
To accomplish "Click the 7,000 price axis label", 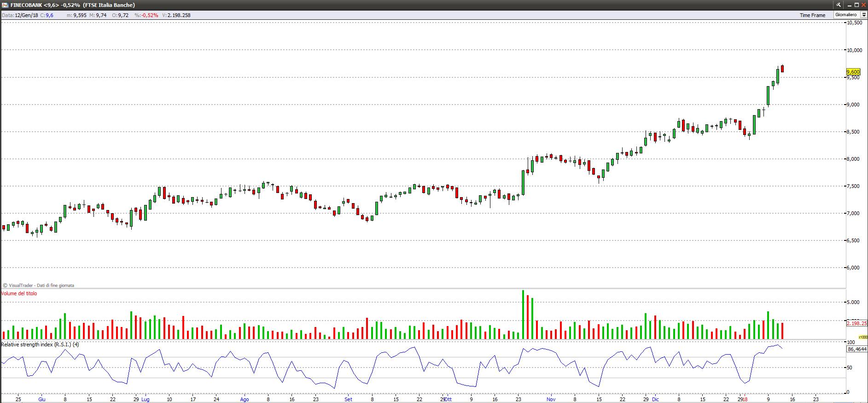I will (x=854, y=213).
